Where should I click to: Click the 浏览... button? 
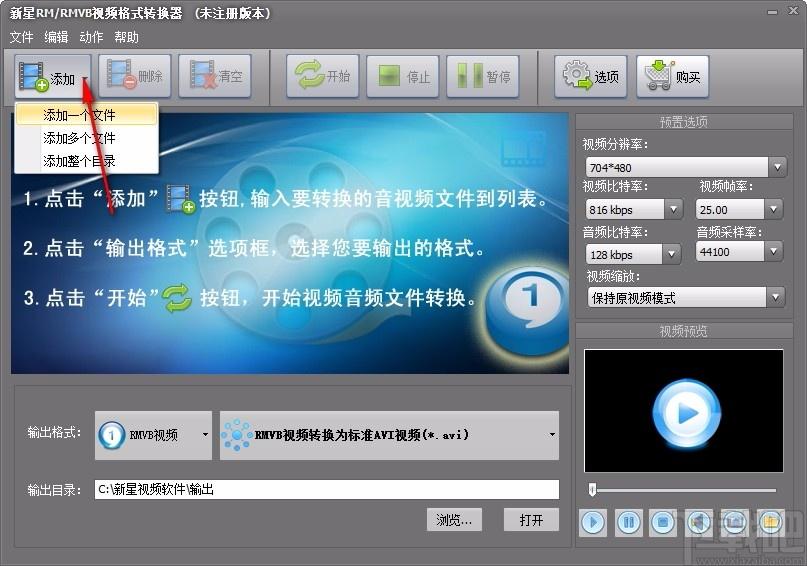[x=454, y=520]
